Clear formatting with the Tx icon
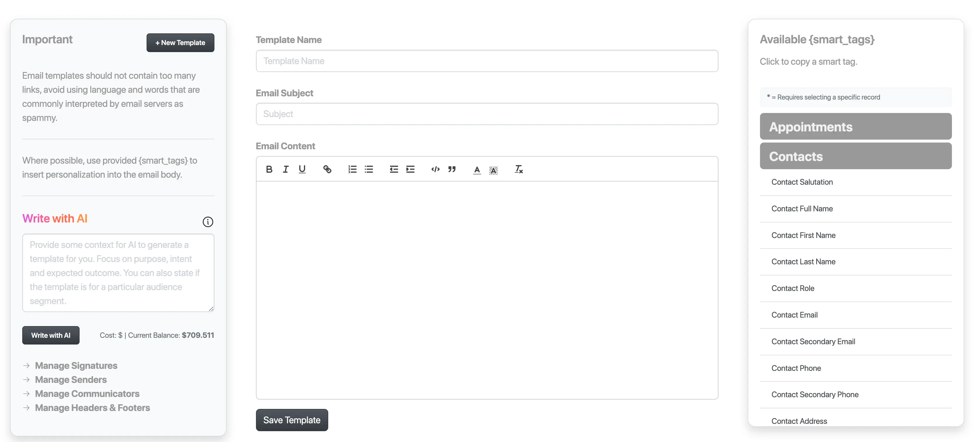 click(519, 169)
